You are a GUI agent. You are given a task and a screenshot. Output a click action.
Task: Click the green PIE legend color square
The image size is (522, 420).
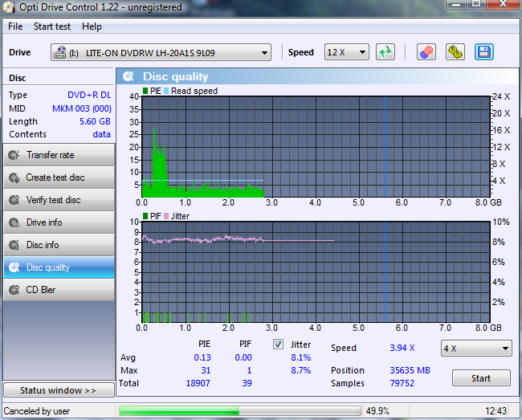click(x=145, y=91)
